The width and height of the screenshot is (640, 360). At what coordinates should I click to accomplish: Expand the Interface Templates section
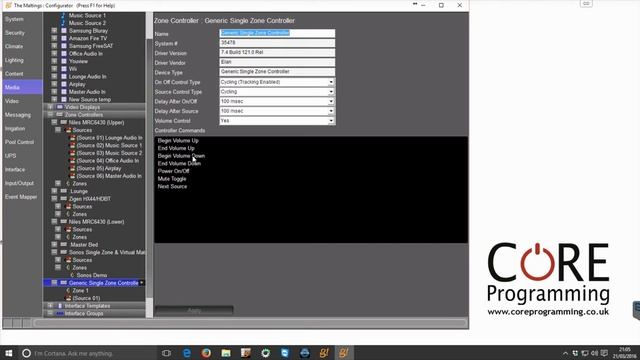click(x=50, y=306)
